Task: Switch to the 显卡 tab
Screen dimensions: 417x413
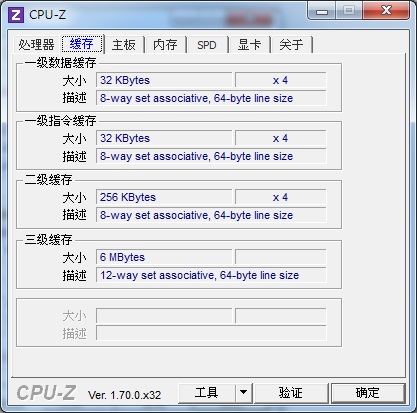Action: pos(249,45)
